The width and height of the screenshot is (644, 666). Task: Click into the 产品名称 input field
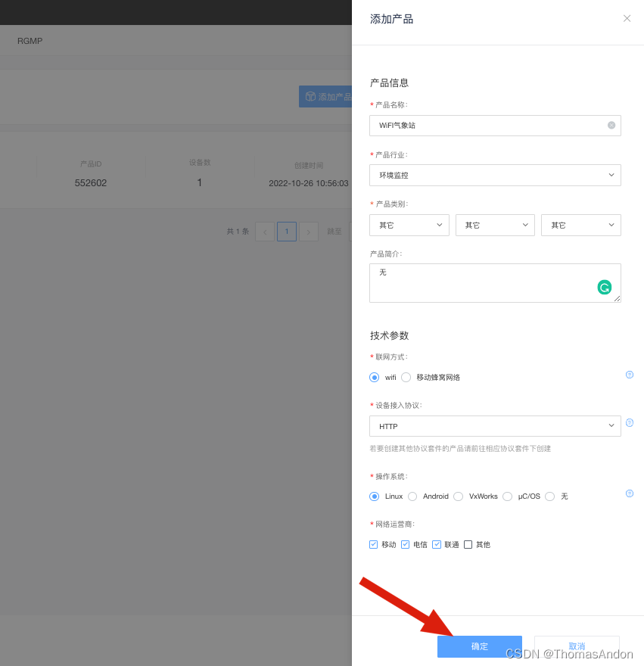click(495, 126)
